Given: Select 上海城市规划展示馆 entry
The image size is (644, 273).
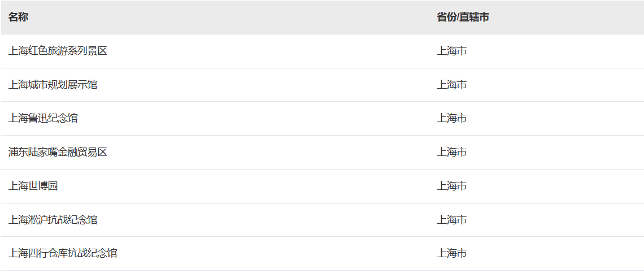Looking at the screenshot, I should (53, 85).
